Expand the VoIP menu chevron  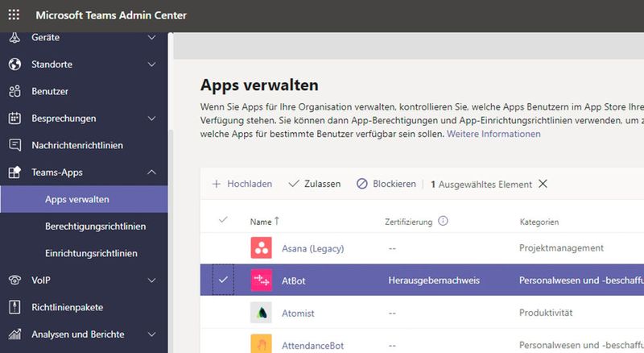click(151, 280)
